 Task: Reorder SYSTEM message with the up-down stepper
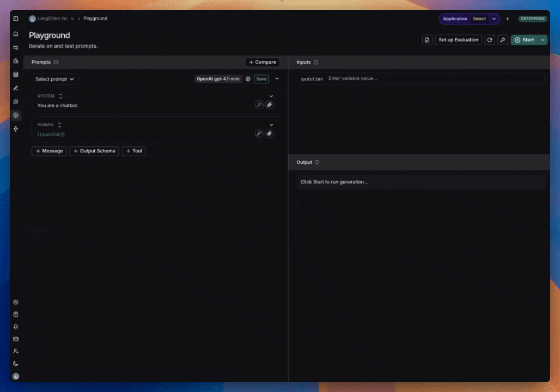tap(60, 96)
